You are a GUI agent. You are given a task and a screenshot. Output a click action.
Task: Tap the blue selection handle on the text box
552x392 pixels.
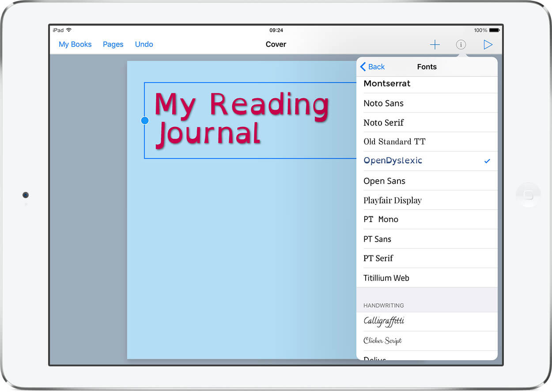tap(144, 120)
